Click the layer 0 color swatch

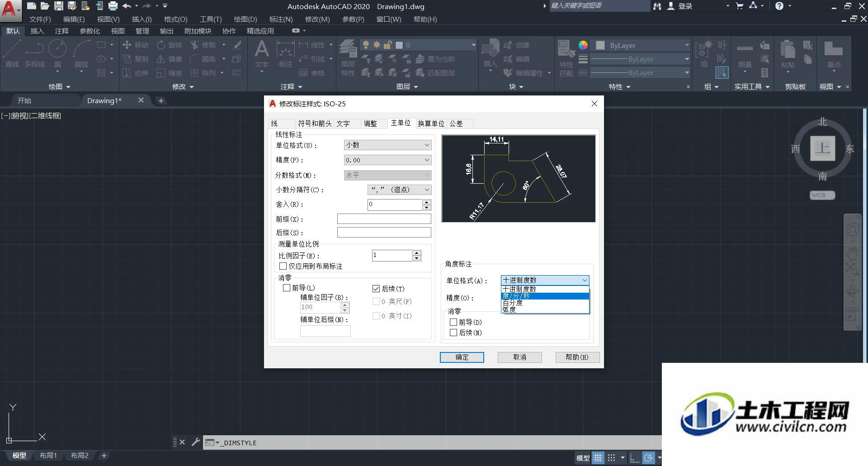399,45
